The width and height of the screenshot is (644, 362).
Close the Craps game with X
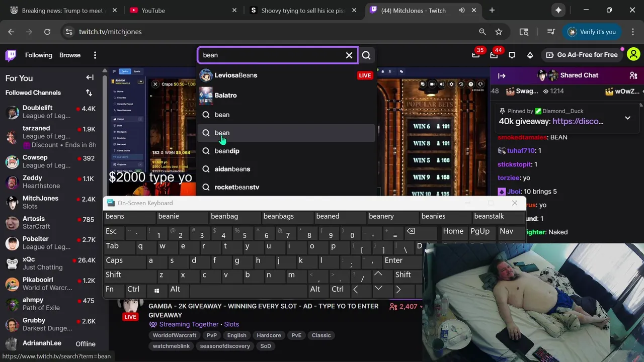[155, 84]
